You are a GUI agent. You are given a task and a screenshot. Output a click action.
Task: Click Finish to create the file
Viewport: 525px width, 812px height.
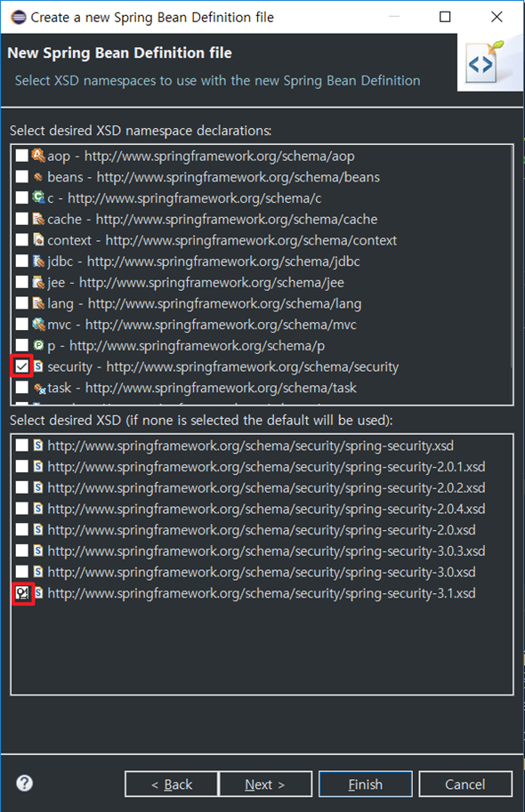366,784
